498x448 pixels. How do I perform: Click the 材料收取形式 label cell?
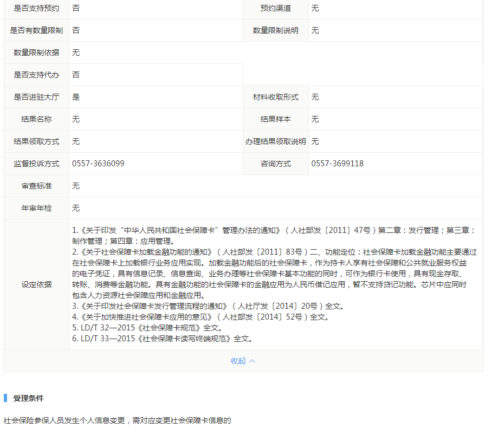coord(275,97)
